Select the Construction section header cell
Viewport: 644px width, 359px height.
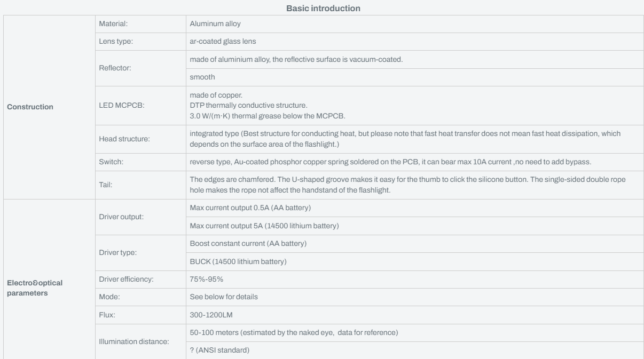click(x=49, y=107)
